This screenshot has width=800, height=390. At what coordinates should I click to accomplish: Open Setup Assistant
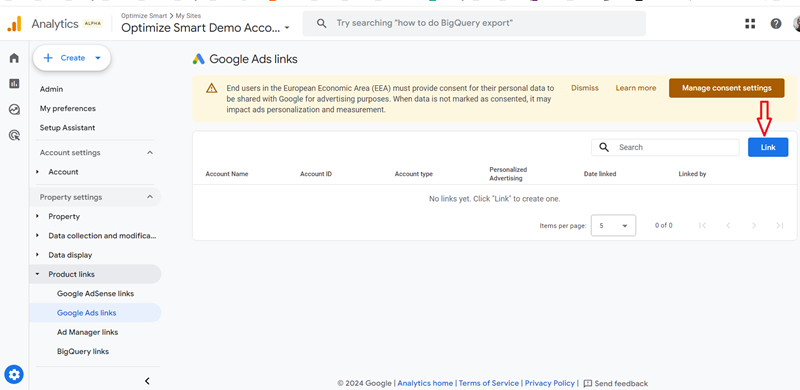pos(67,128)
